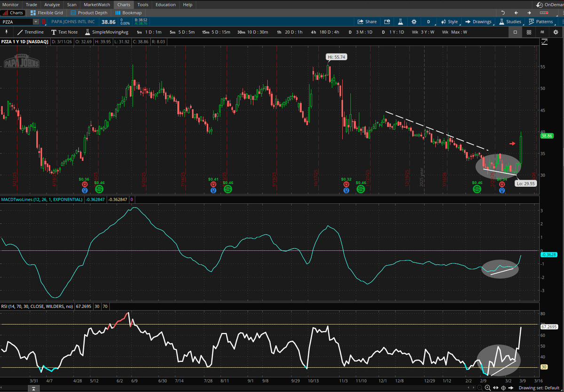Open the Scan tab
This screenshot has height=392, width=564.
pos(72,4)
